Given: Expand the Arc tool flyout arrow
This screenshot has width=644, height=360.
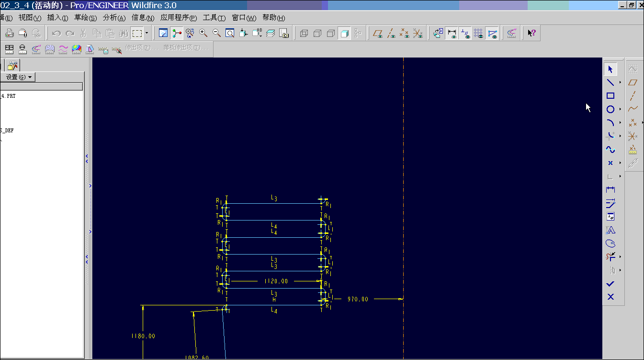Looking at the screenshot, I should [620, 123].
